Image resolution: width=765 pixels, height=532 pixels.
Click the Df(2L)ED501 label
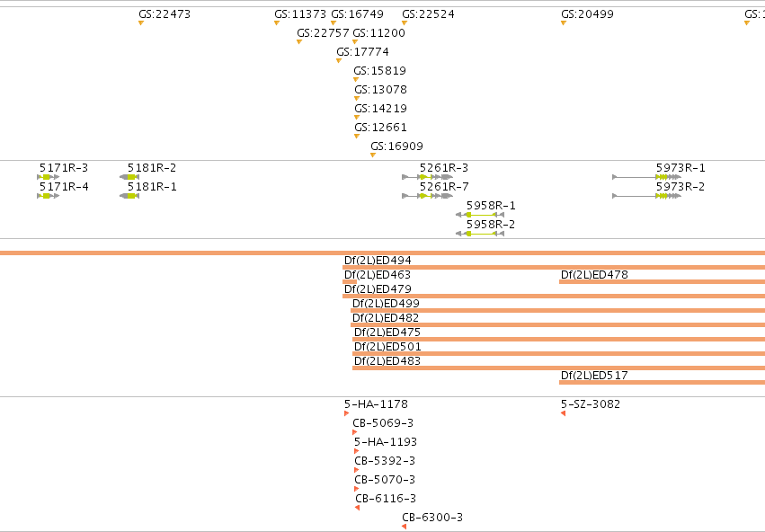387,347
